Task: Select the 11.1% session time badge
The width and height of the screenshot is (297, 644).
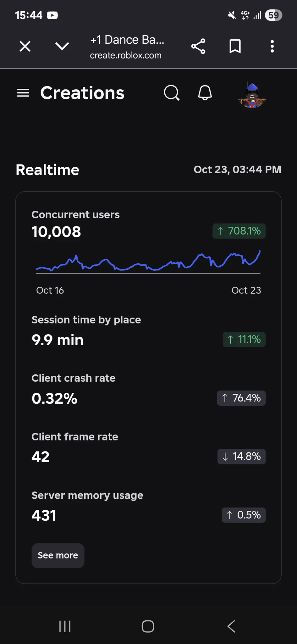Action: click(x=244, y=340)
